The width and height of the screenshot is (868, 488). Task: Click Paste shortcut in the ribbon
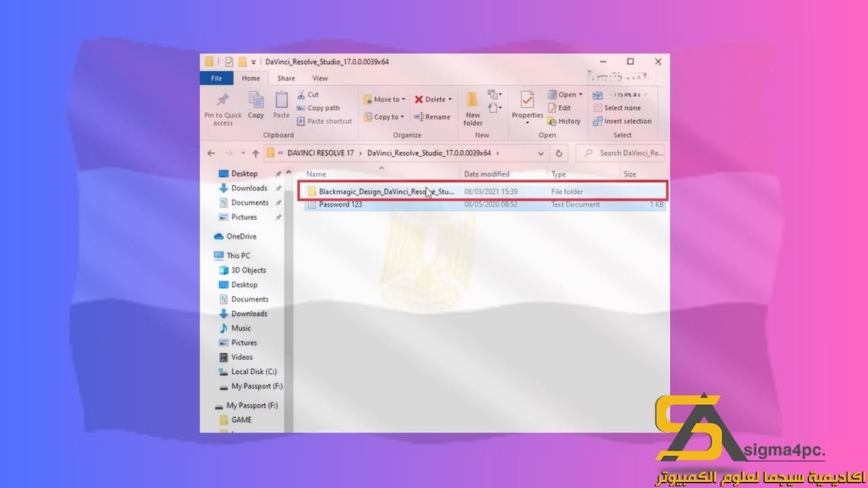pyautogui.click(x=324, y=121)
